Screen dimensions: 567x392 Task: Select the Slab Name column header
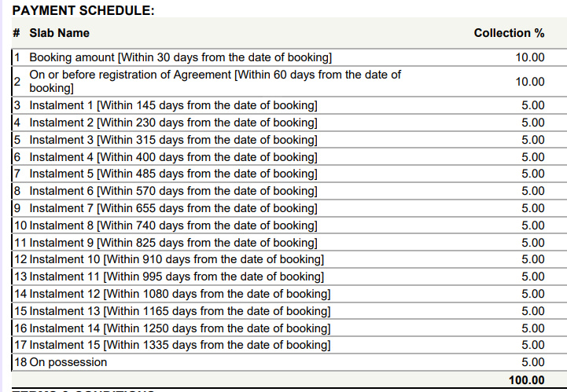pyautogui.click(x=59, y=33)
